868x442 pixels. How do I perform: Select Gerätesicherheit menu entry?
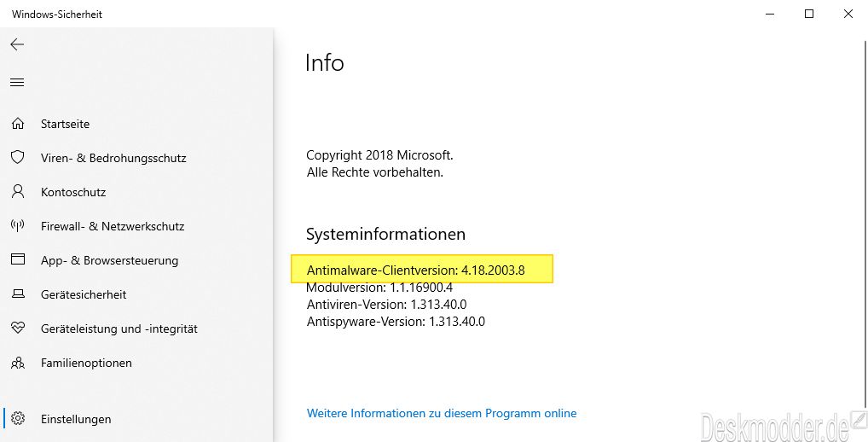(84, 294)
